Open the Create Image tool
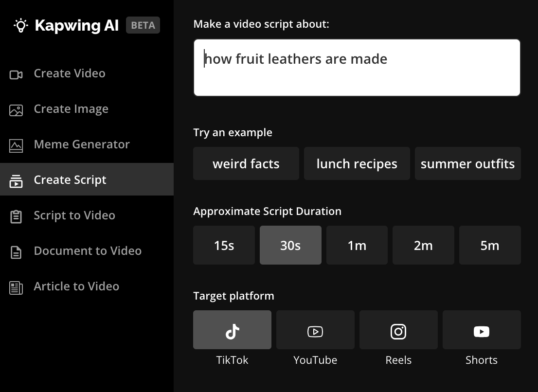The width and height of the screenshot is (538, 392). pos(71,108)
